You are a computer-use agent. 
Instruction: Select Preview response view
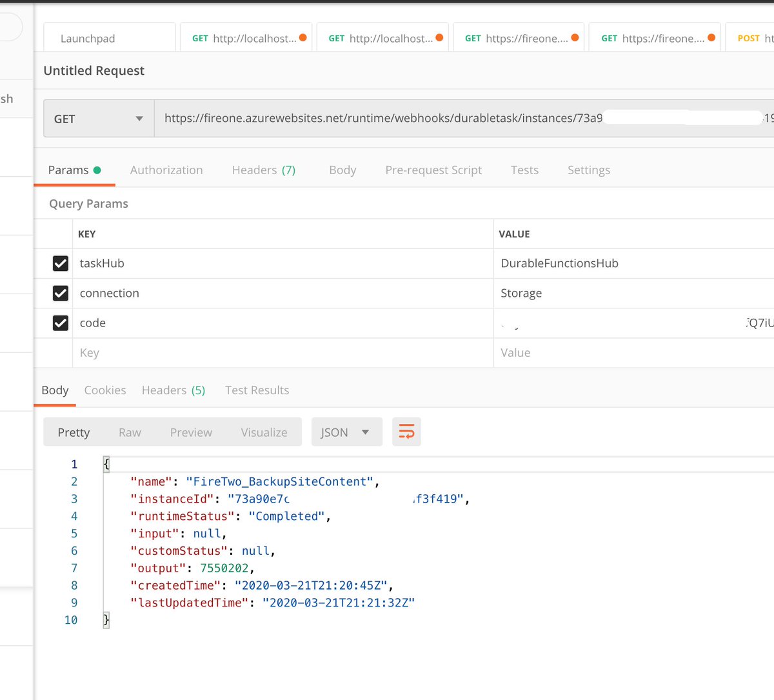point(191,432)
